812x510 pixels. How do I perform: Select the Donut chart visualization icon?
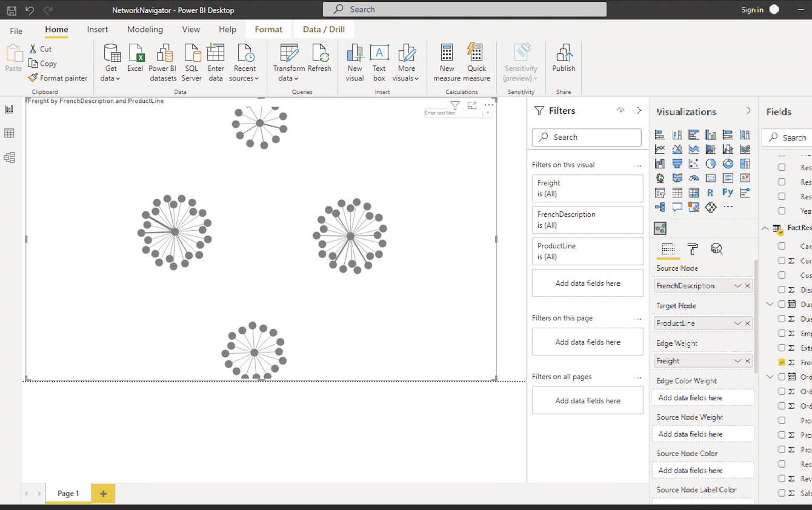click(x=728, y=163)
